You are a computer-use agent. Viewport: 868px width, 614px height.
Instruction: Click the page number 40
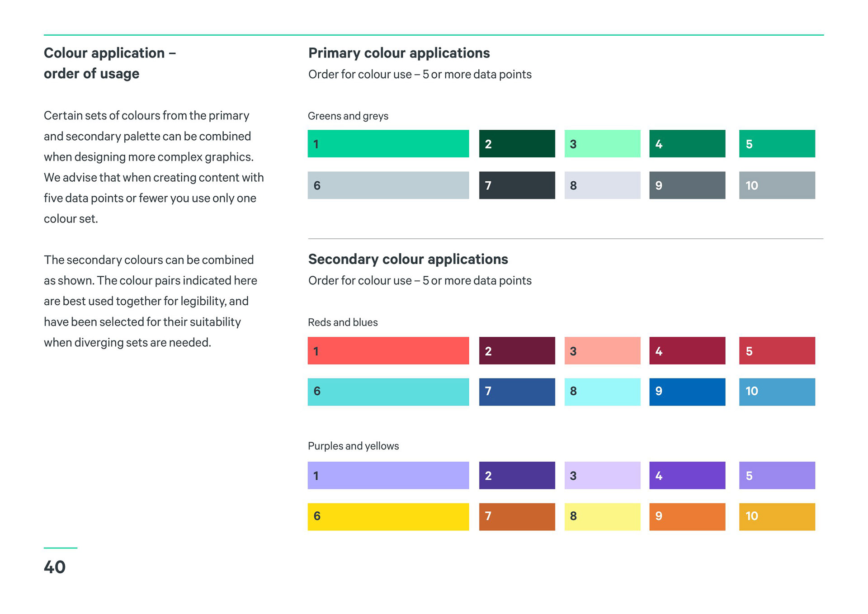[x=55, y=567]
